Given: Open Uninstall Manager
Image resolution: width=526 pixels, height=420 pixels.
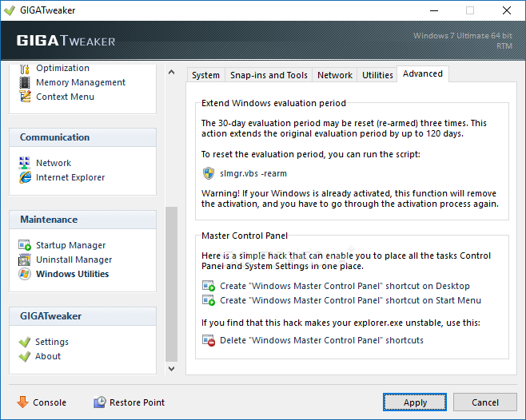Looking at the screenshot, I should (74, 260).
